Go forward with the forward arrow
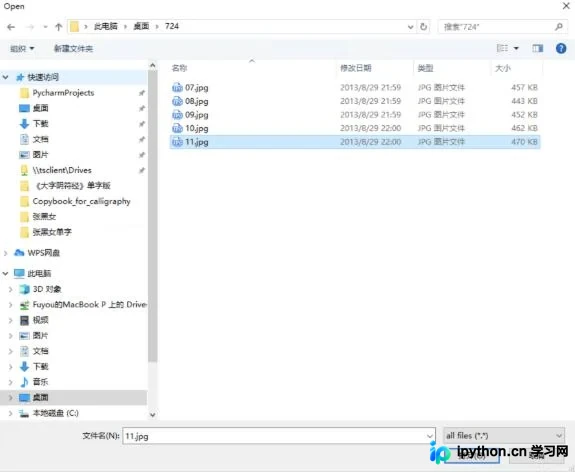Image resolution: width=575 pixels, height=472 pixels. pyautogui.click(x=30, y=27)
